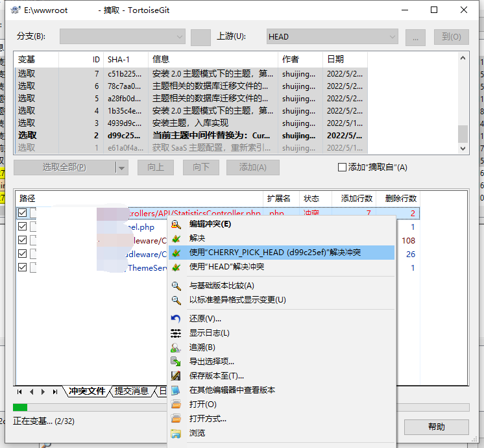Viewport: 484px width, 448px height.
Task: Click the next-tab arrow in the tab strip
Action: [43, 392]
